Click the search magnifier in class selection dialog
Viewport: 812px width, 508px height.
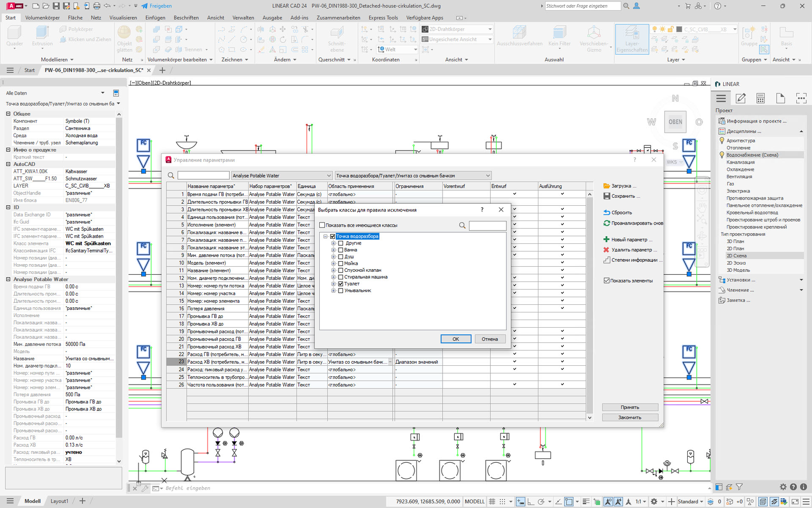pyautogui.click(x=462, y=226)
